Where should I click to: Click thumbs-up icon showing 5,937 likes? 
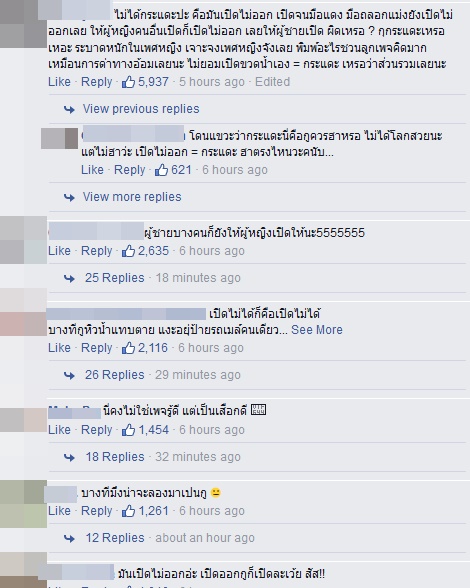(128, 81)
